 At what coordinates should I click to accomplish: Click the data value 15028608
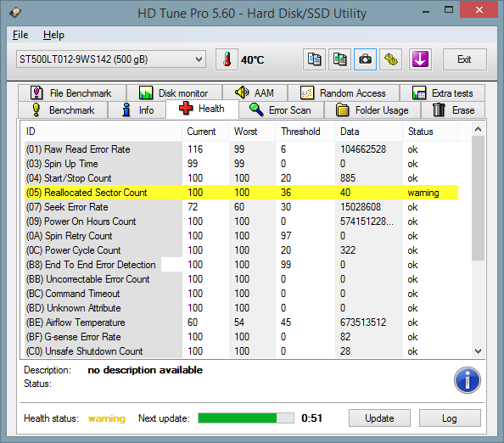click(x=361, y=207)
